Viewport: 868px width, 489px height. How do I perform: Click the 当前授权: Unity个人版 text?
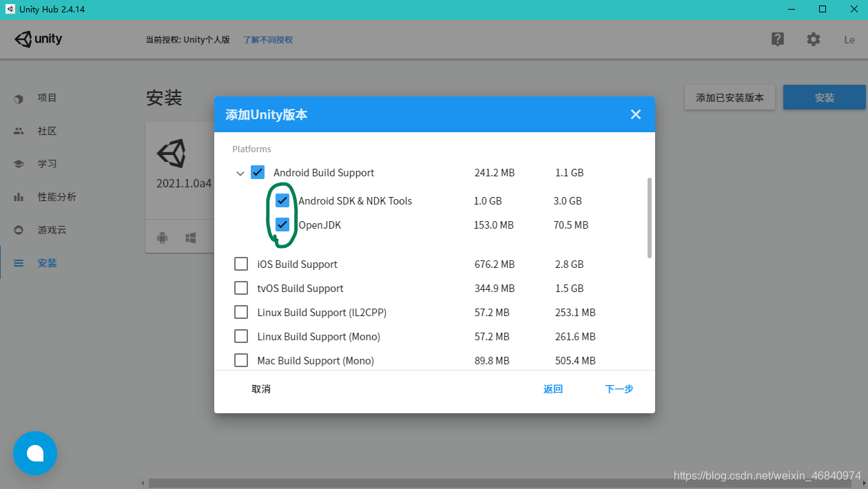point(187,40)
